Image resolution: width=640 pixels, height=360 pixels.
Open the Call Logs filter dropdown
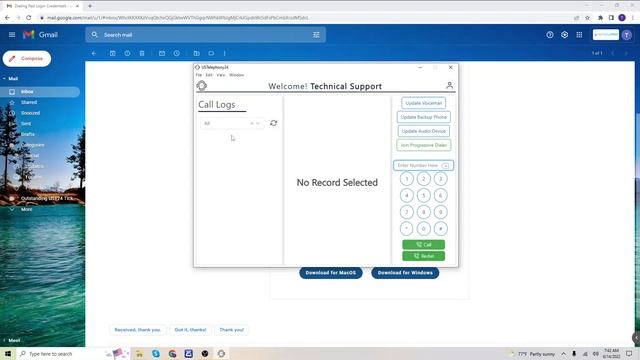(x=258, y=123)
